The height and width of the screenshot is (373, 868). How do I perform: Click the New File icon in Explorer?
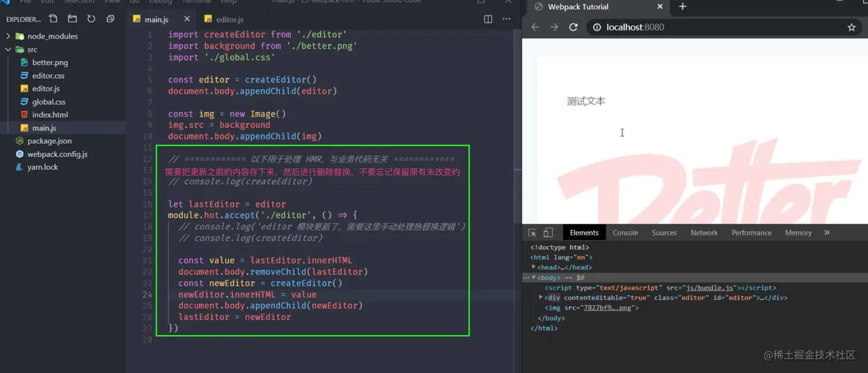(x=53, y=19)
